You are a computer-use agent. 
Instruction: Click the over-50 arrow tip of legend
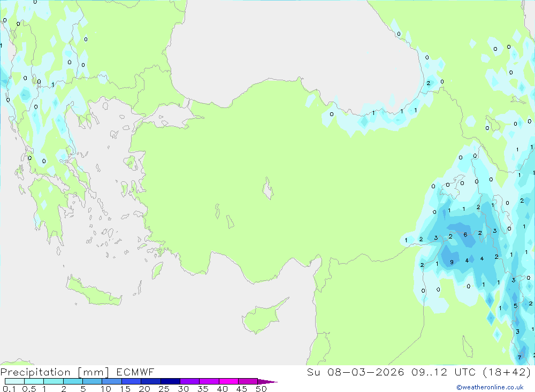268,381
